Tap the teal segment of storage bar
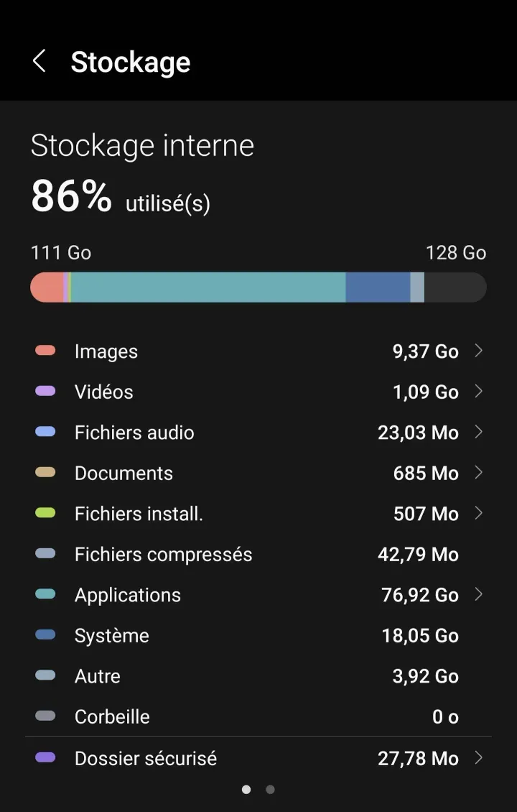Image resolution: width=517 pixels, height=812 pixels. pyautogui.click(x=208, y=287)
